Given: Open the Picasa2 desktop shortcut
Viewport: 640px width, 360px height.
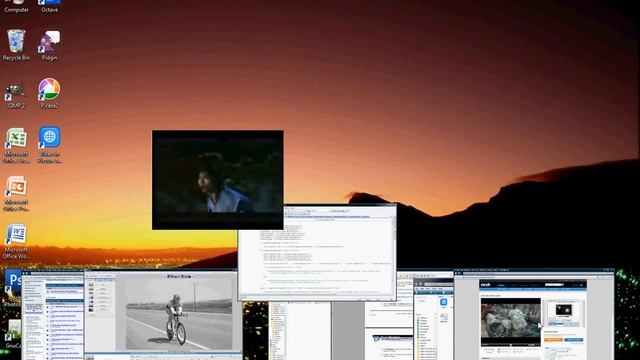Looking at the screenshot, I should pyautogui.click(x=49, y=93).
